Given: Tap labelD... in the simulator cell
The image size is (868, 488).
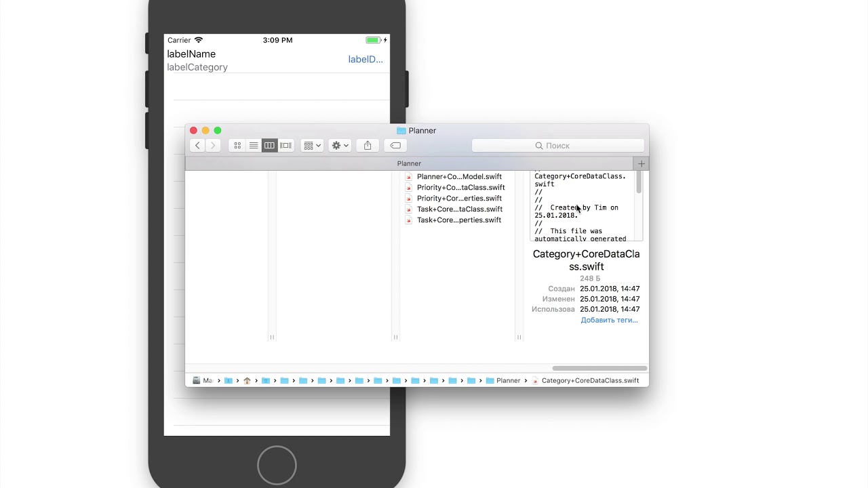Looking at the screenshot, I should (x=366, y=60).
